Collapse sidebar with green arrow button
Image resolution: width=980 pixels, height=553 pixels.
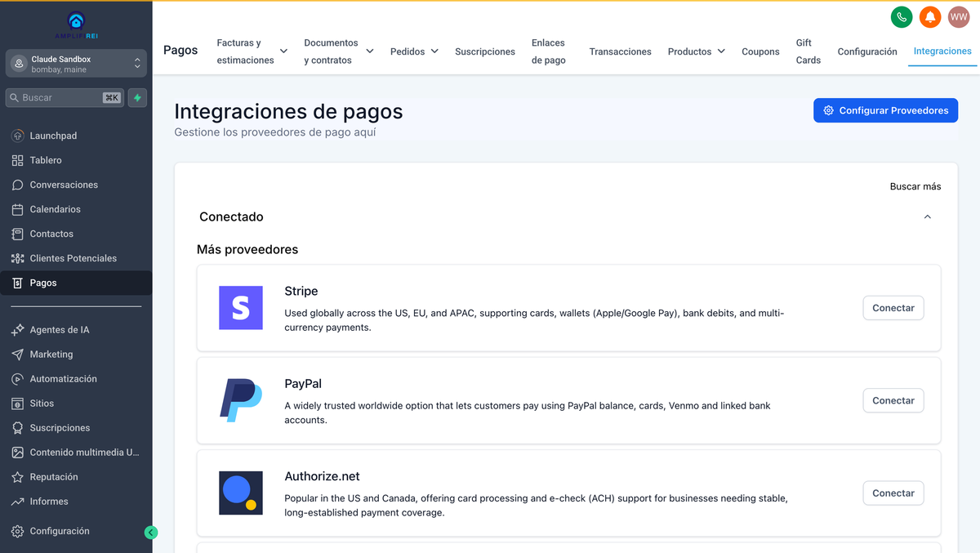pyautogui.click(x=150, y=532)
